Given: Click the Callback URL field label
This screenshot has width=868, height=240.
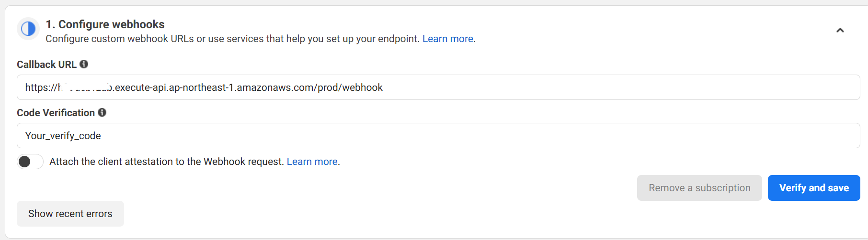Looking at the screenshot, I should point(46,65).
